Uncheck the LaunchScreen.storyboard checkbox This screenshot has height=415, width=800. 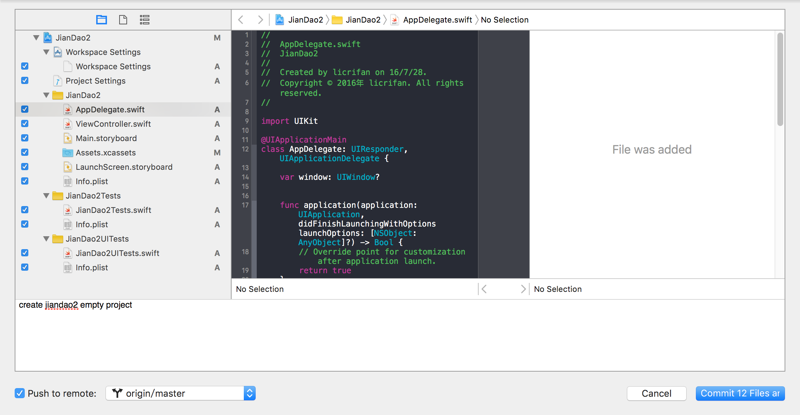[24, 166]
